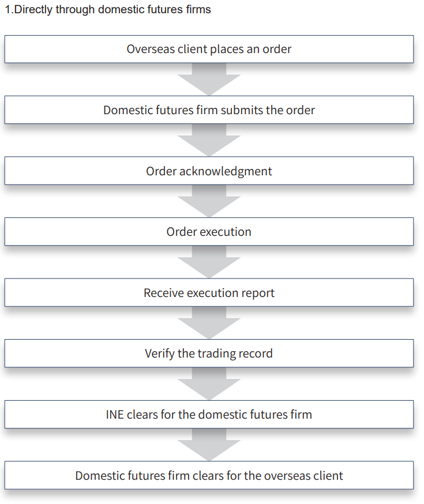Select the arrow above the 'Order execution' box

(x=209, y=201)
